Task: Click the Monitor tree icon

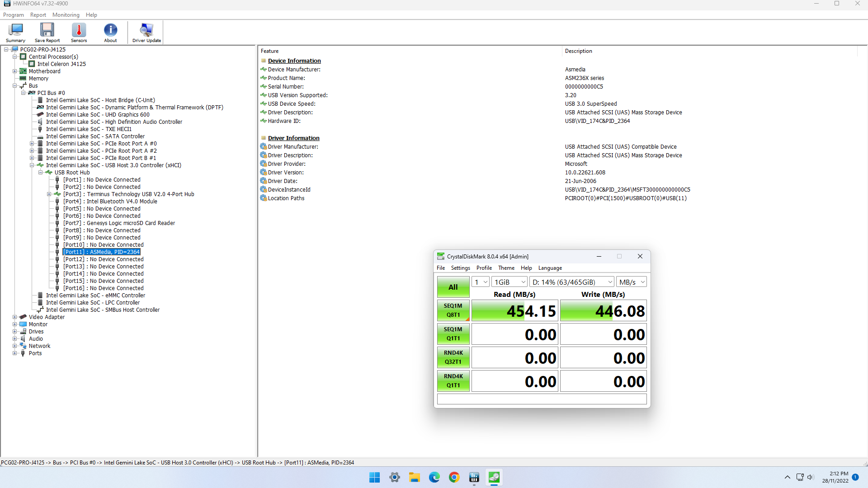Action: tap(23, 324)
